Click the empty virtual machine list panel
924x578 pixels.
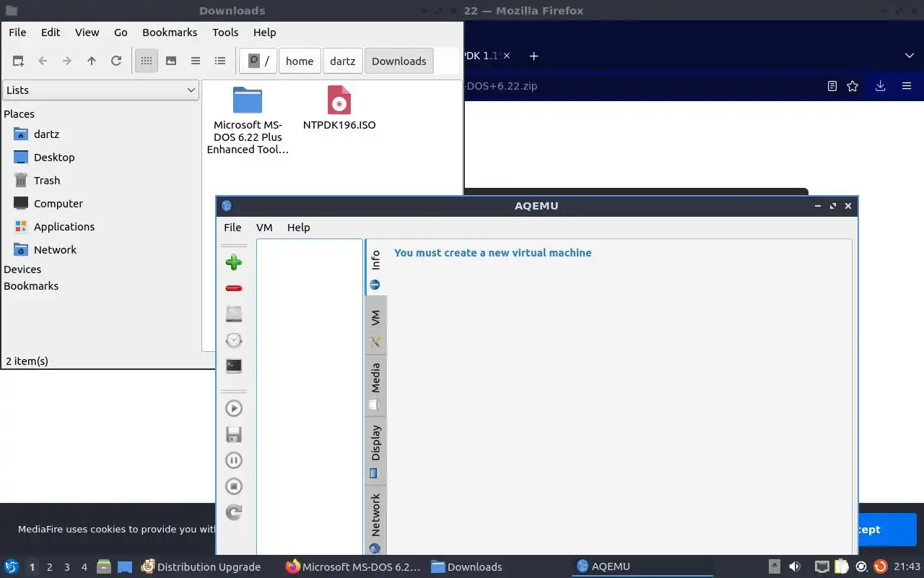[309, 397]
